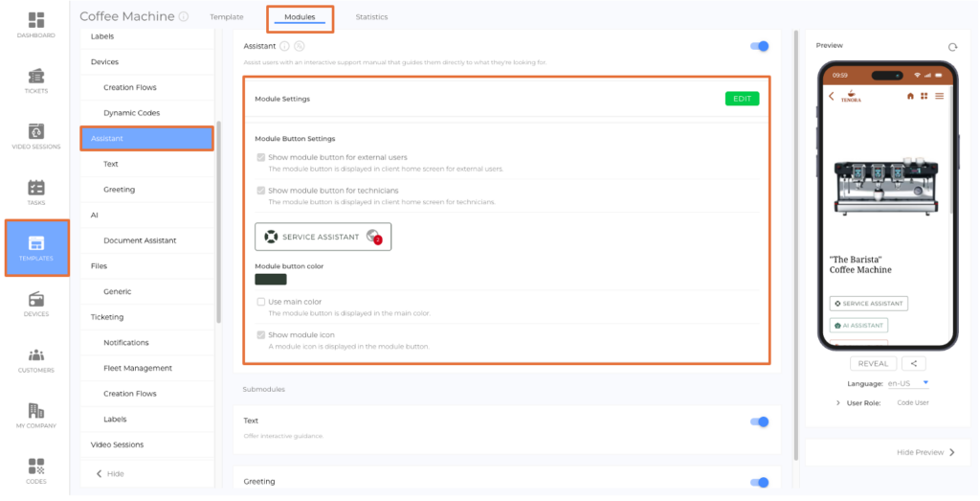Click the refresh icon in Preview panel
This screenshot has height=501, width=980.
pos(952,47)
